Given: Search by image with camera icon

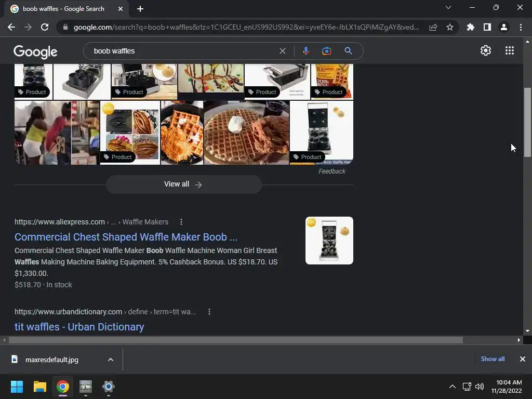Looking at the screenshot, I should coord(327,51).
